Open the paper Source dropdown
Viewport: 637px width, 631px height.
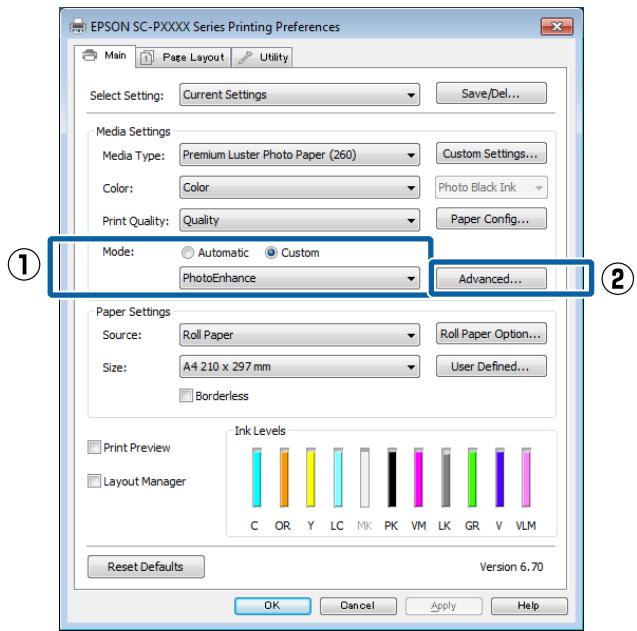pos(299,335)
